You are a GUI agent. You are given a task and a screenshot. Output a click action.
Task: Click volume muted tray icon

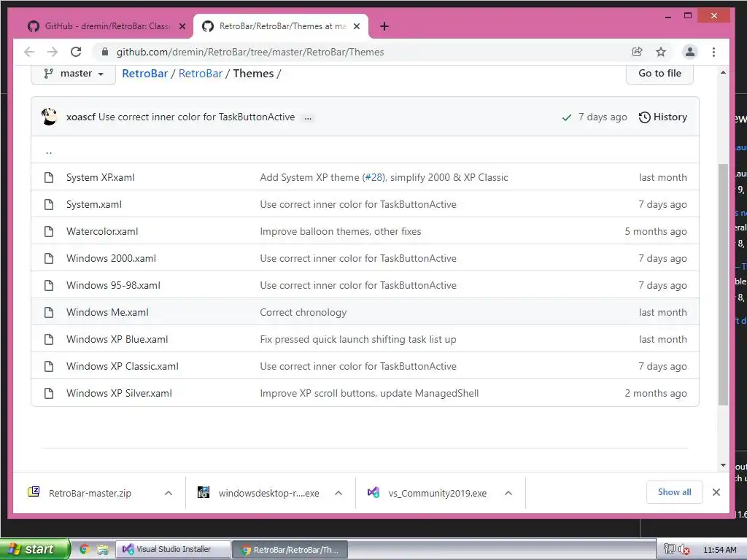pos(684,550)
